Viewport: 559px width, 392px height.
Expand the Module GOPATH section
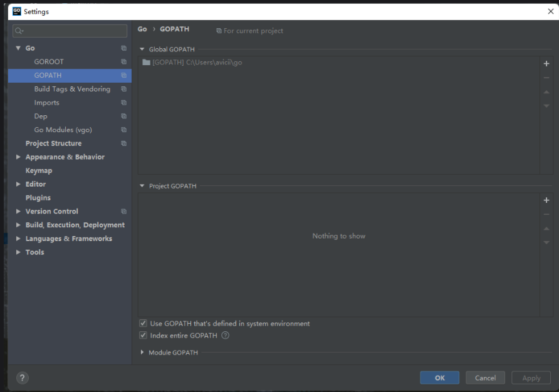[142, 352]
